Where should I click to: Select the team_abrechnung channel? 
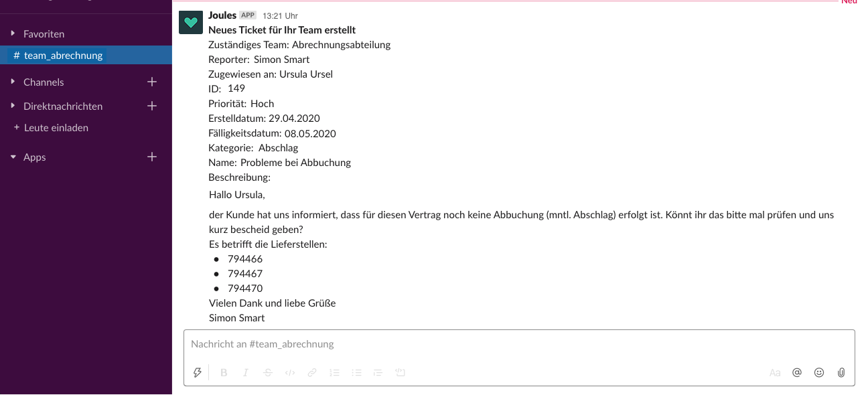pyautogui.click(x=86, y=55)
